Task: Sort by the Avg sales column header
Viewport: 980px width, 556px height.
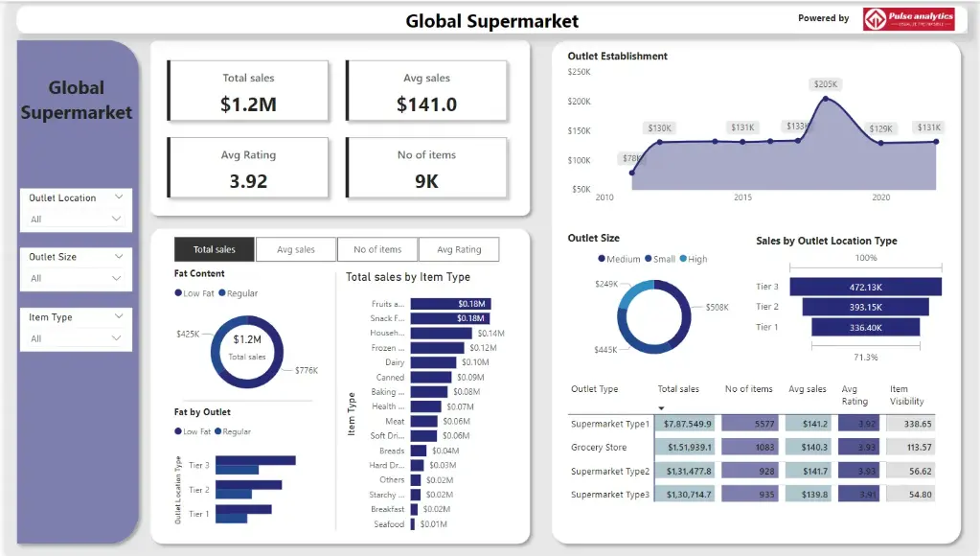Action: click(808, 389)
